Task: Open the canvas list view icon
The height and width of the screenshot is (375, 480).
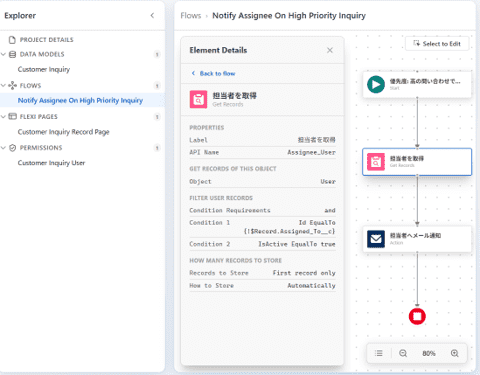Action: click(x=379, y=353)
